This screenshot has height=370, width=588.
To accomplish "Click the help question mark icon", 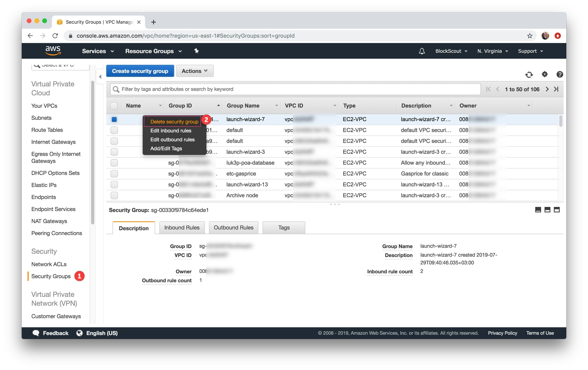I will pos(559,74).
